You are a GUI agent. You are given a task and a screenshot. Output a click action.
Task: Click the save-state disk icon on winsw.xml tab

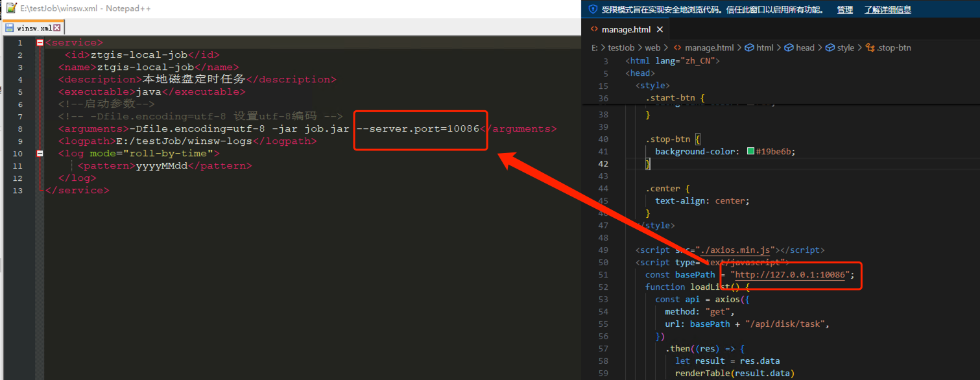point(10,28)
